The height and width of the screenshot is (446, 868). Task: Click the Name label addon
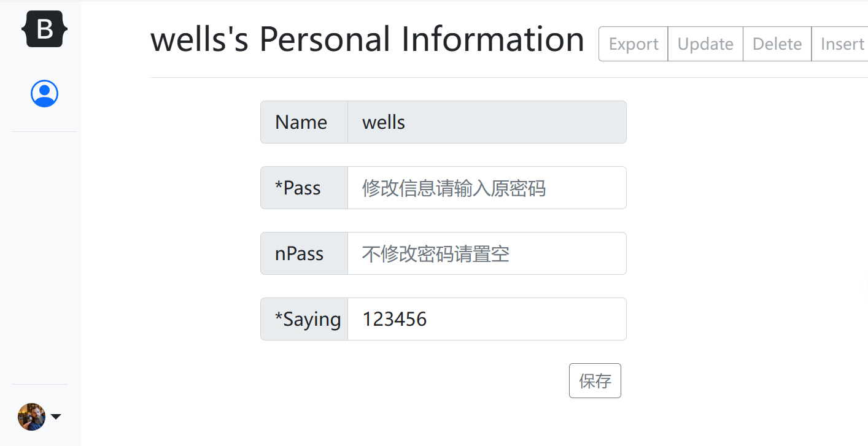304,122
